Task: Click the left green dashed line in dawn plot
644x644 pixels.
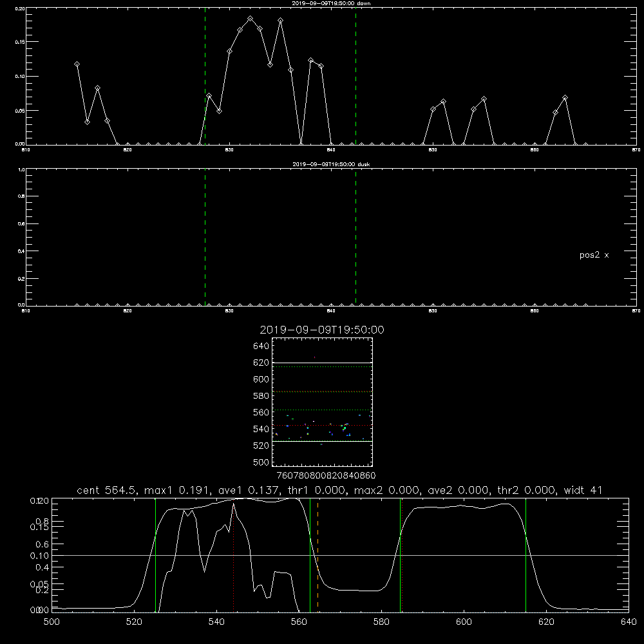Action: tap(205, 76)
